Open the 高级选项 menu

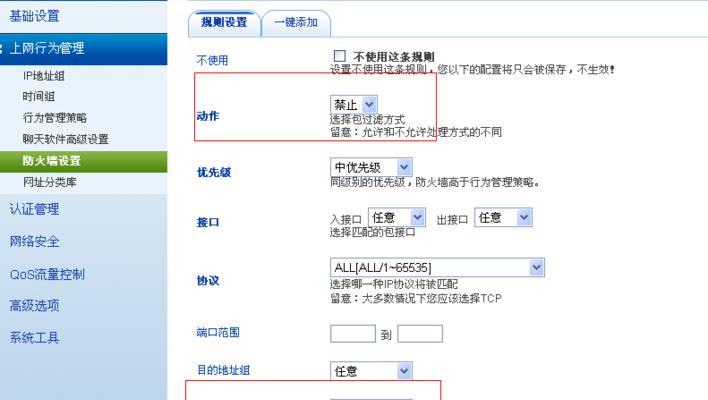click(x=34, y=306)
